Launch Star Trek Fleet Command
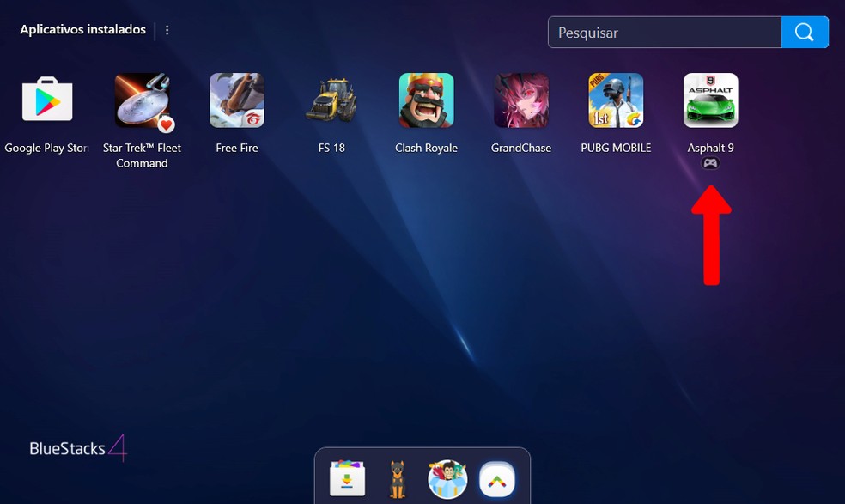Screen dimensions: 845x504 coord(142,100)
